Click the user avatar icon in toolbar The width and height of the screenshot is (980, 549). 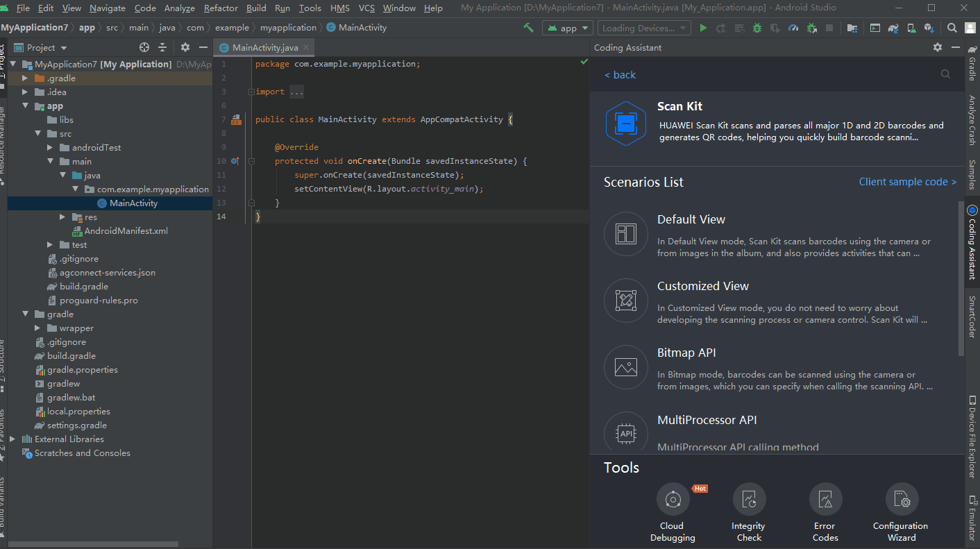(970, 28)
